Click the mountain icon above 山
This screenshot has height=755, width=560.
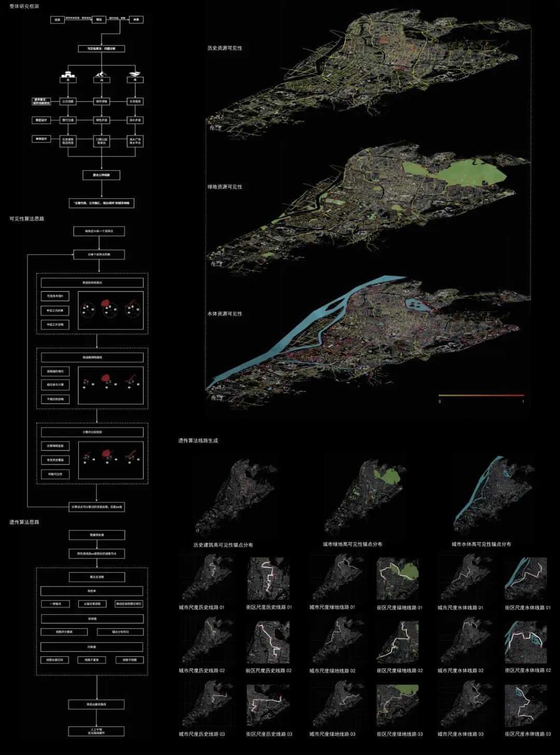pos(101,73)
